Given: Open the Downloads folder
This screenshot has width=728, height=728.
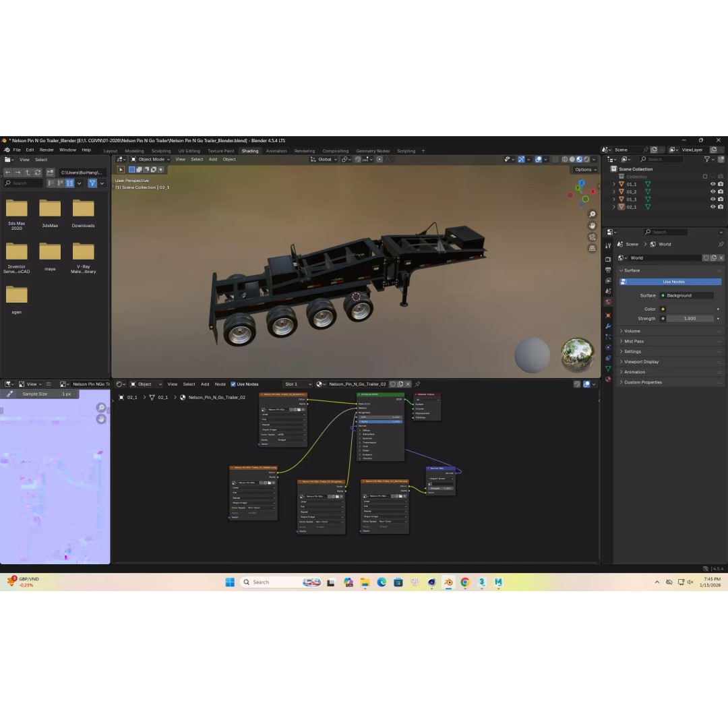Looking at the screenshot, I should pyautogui.click(x=83, y=213).
